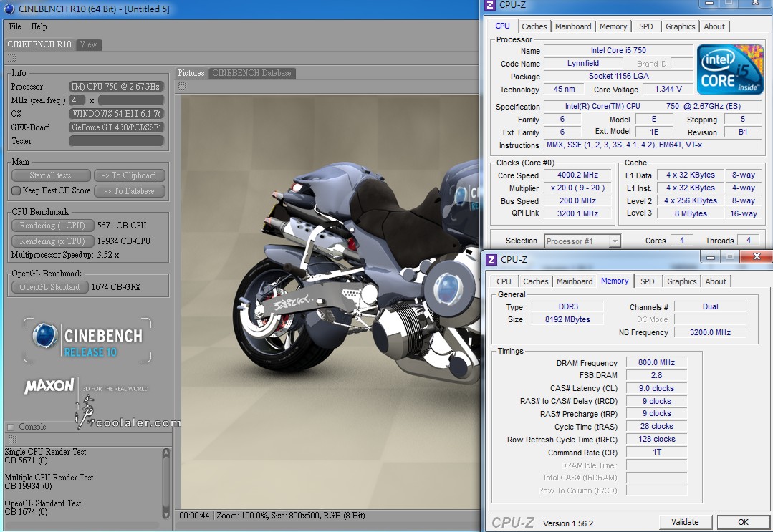The height and width of the screenshot is (532, 773).
Task: Switch to the View tab in CINEBENCH
Action: point(89,44)
